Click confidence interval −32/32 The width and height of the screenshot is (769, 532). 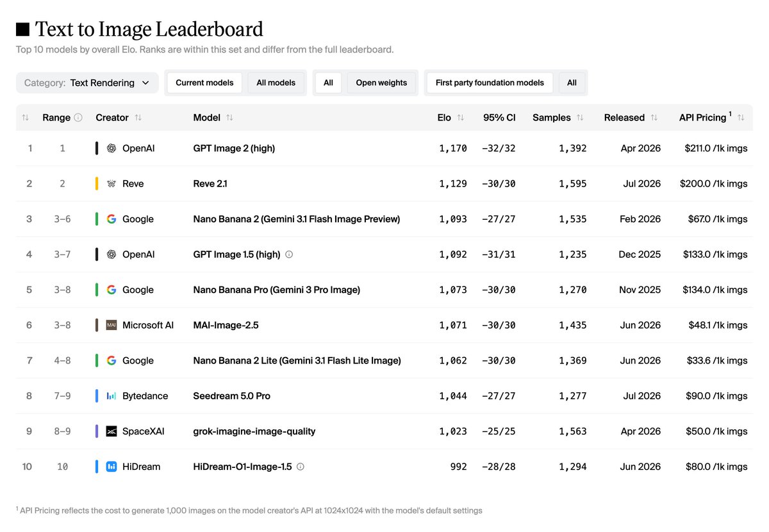tap(499, 148)
